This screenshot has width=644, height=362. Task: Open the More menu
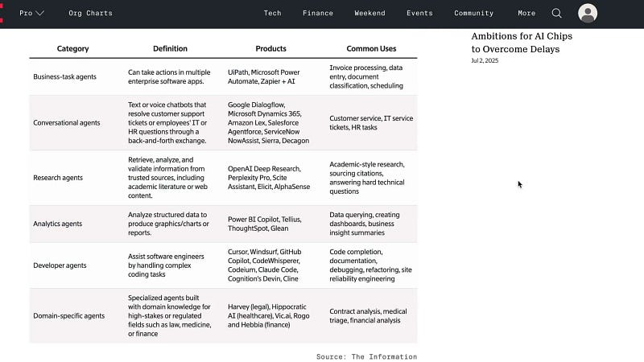[526, 13]
